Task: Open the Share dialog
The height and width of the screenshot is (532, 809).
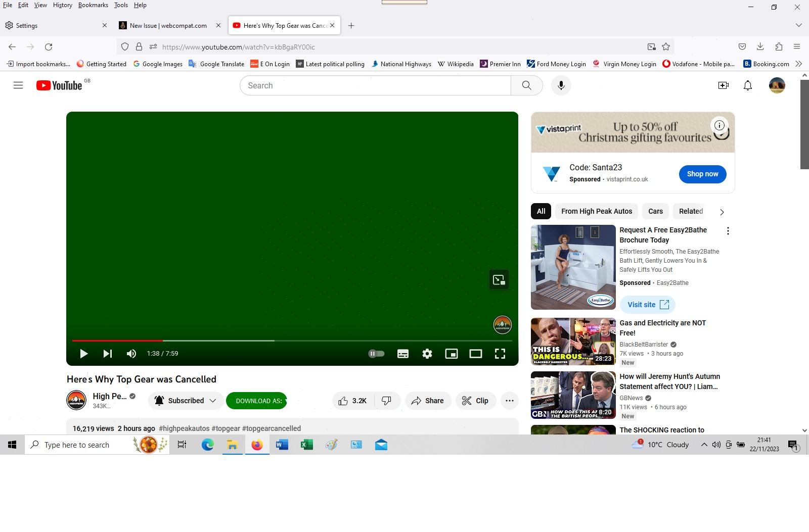Action: pyautogui.click(x=428, y=400)
